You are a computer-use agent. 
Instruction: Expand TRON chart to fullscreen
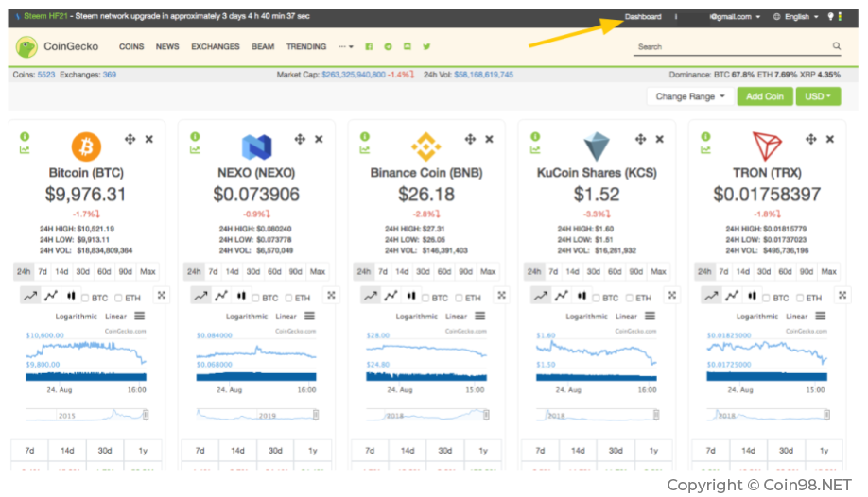(x=842, y=296)
